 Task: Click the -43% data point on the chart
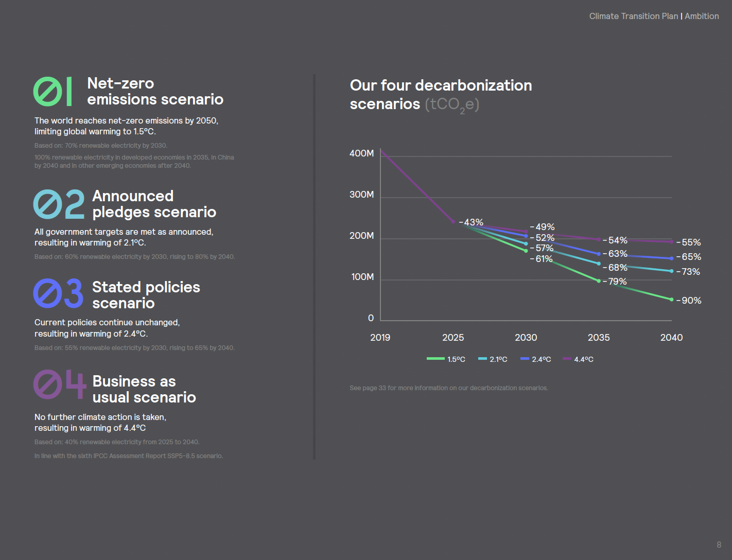pos(453,222)
